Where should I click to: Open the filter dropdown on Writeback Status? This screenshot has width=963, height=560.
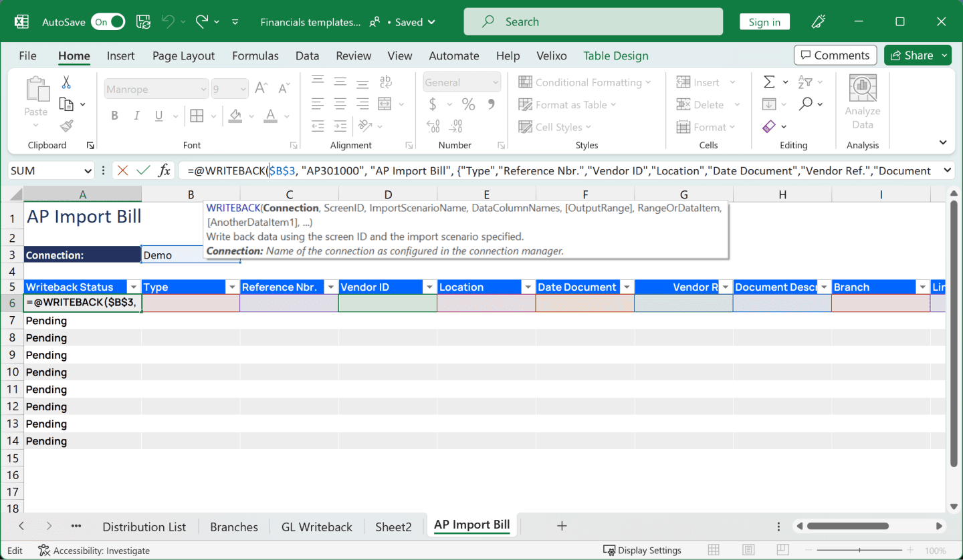pyautogui.click(x=134, y=286)
